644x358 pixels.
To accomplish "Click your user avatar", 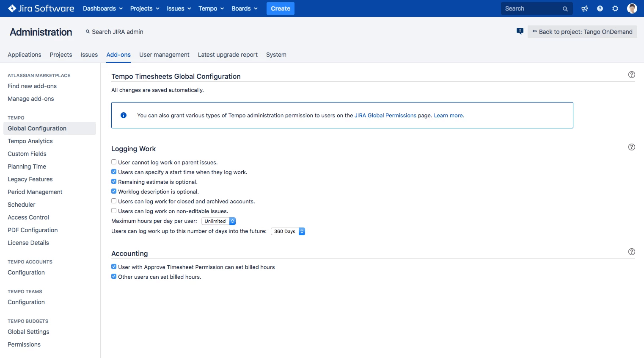I will (632, 8).
